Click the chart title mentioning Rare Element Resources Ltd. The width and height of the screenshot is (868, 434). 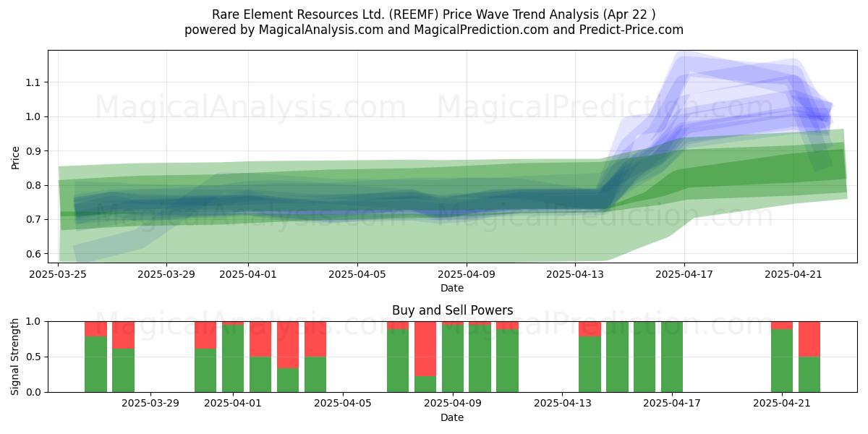434,14
